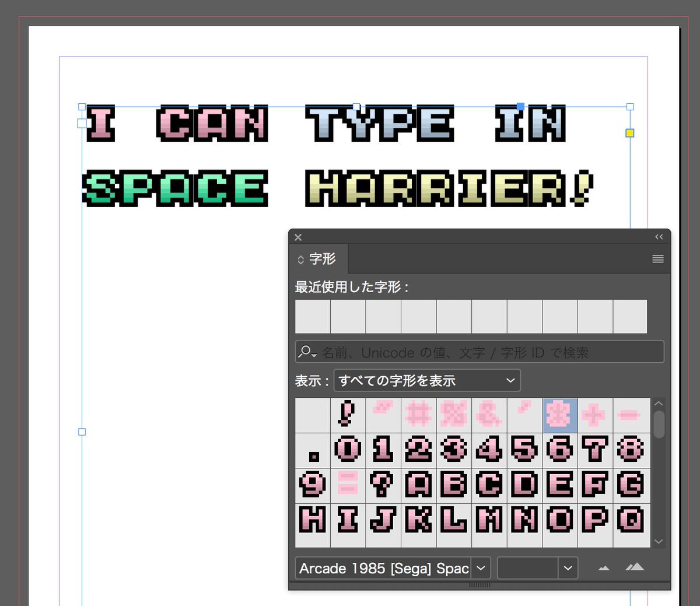This screenshot has height=606, width=700.
Task: Click the blue filled handle on text frame top
Action: [520, 107]
